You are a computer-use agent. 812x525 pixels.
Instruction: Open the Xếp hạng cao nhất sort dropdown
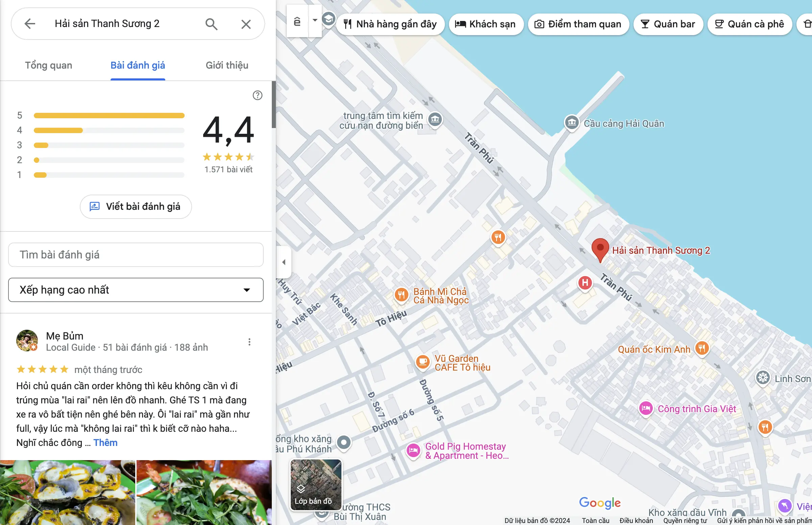click(x=136, y=290)
